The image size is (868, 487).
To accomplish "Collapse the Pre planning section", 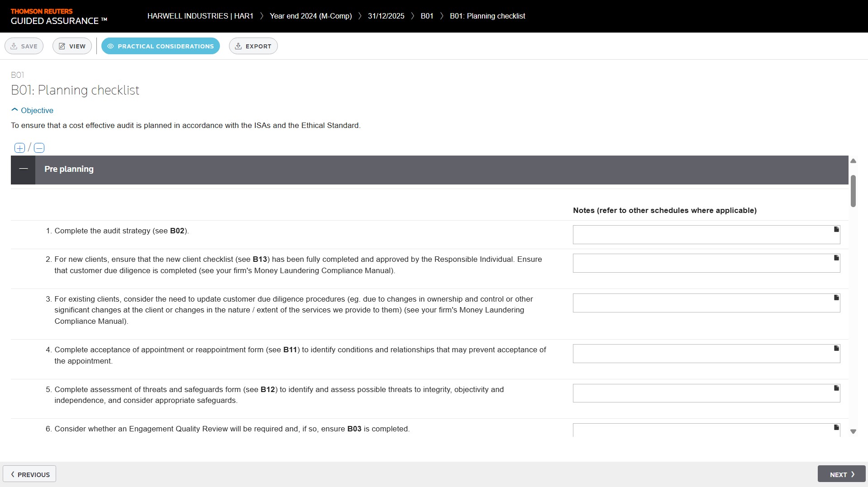I will pos(23,169).
